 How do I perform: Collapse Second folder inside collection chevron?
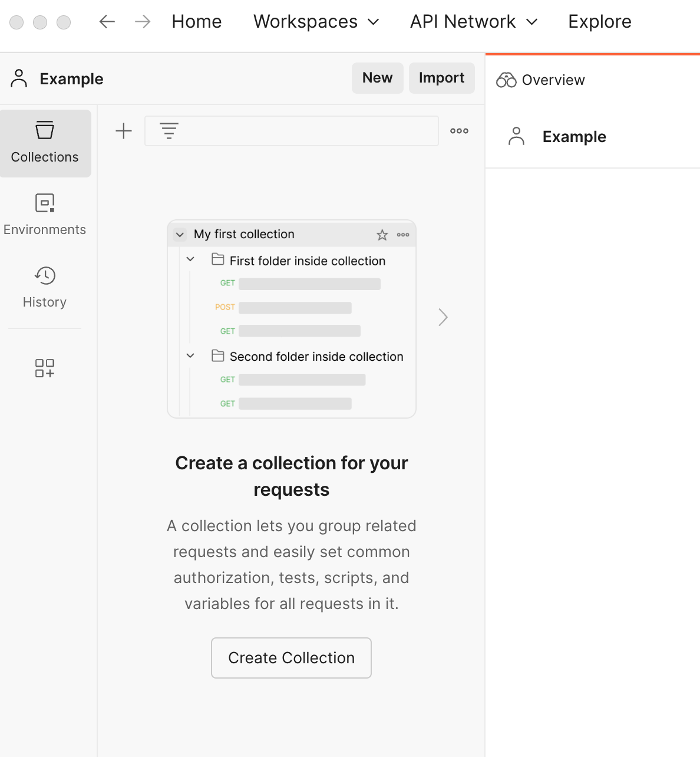(x=190, y=356)
